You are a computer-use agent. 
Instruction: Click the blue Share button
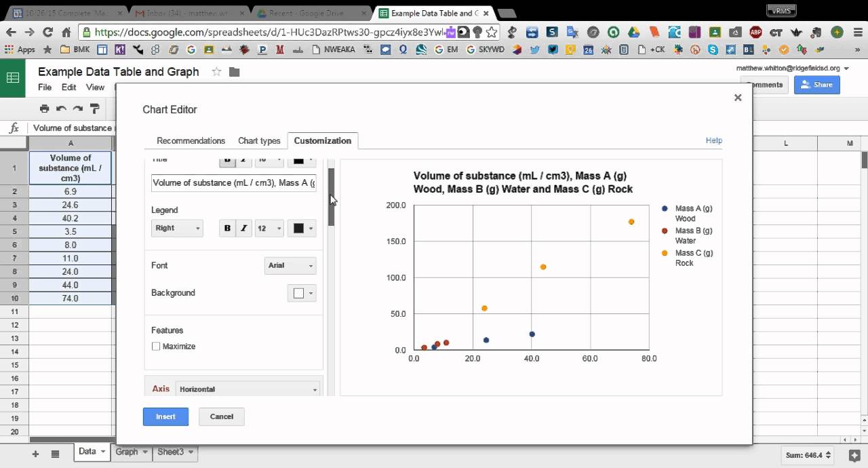(817, 85)
